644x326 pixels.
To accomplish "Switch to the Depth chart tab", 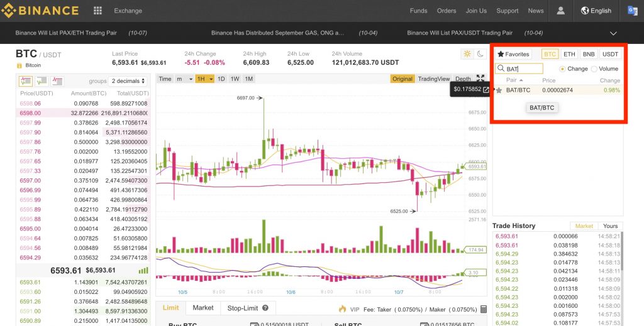I will pos(463,79).
